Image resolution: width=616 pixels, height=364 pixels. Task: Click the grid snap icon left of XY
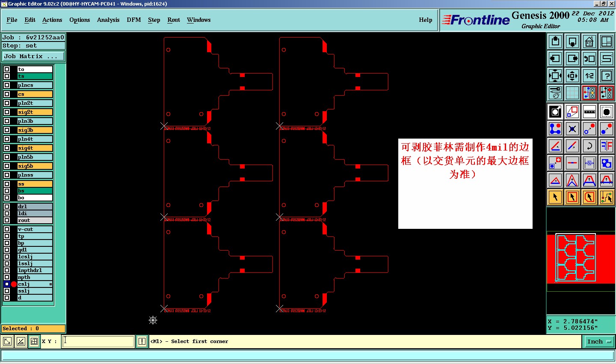pos(34,341)
